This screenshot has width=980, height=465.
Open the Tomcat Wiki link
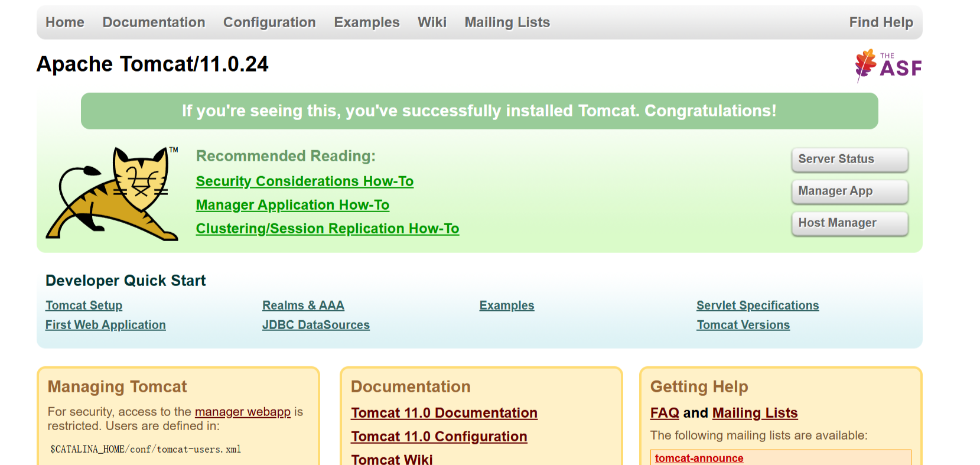pyautogui.click(x=392, y=459)
